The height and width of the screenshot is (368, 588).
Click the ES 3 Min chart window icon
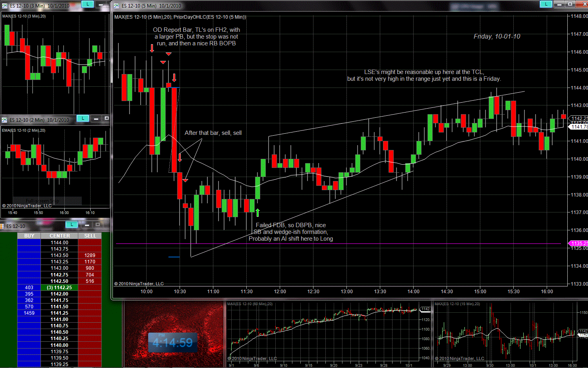5,6
